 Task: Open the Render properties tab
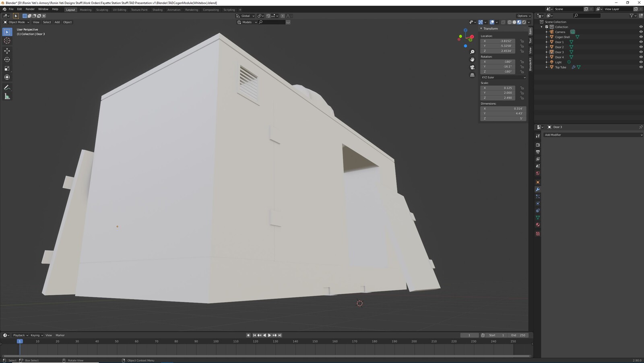pyautogui.click(x=538, y=145)
